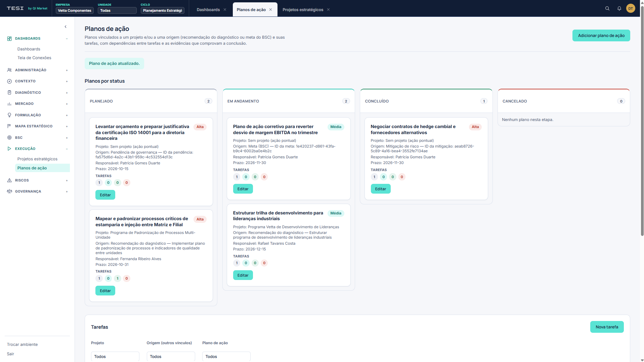Open Dashboards submenu item in sidebar

[x=29, y=49]
